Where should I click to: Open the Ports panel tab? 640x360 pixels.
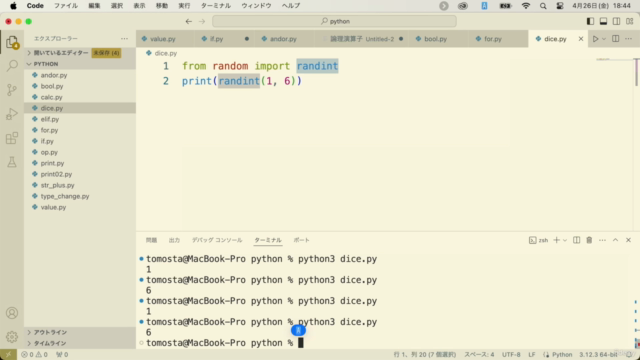(302, 240)
